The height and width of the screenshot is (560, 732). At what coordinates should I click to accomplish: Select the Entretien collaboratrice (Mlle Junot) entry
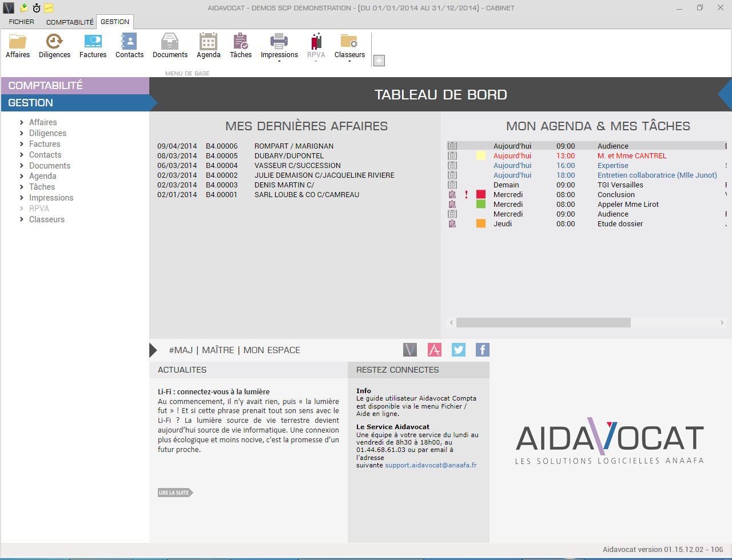pos(657,175)
